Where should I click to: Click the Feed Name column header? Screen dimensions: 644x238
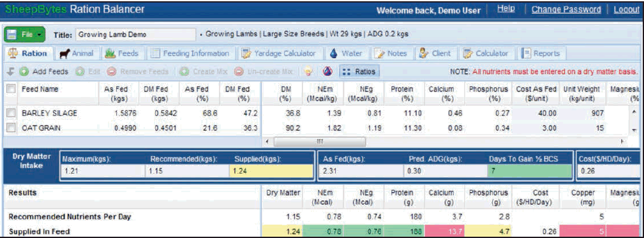coord(40,89)
